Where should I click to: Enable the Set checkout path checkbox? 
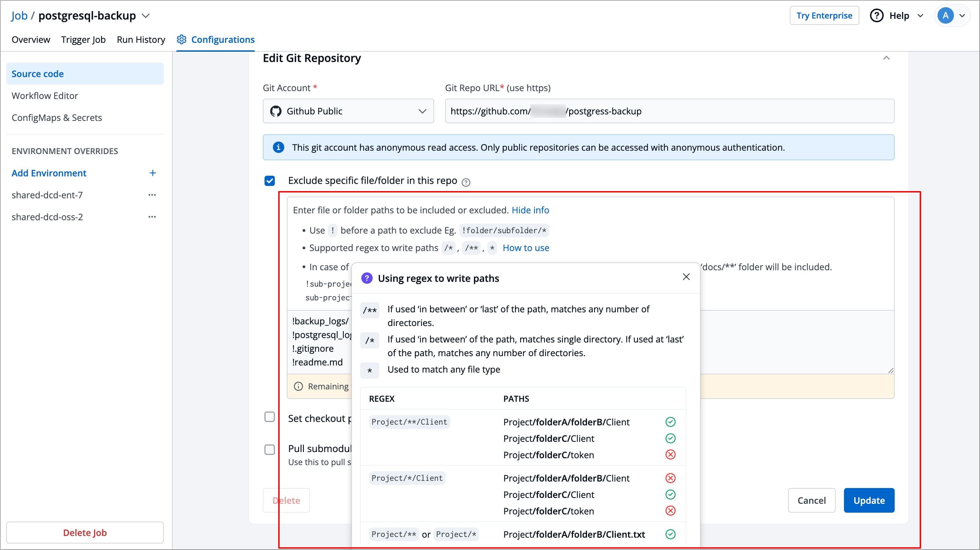(269, 417)
